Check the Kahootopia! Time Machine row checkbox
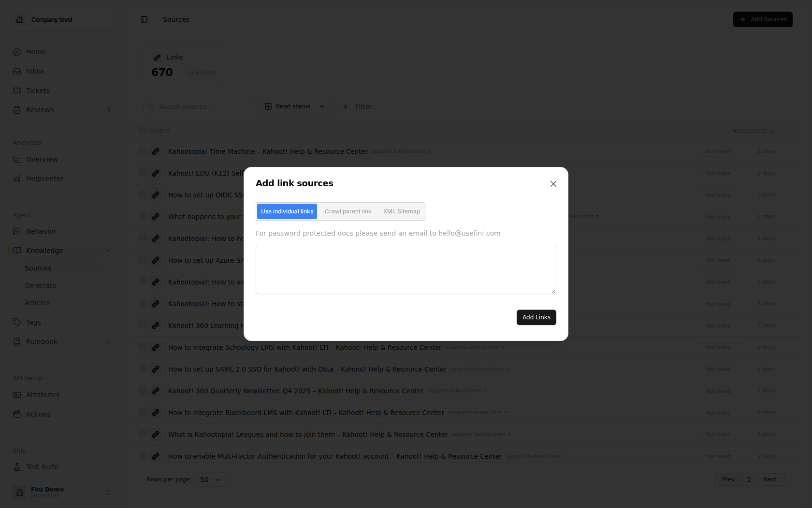812x508 pixels. pos(143,151)
